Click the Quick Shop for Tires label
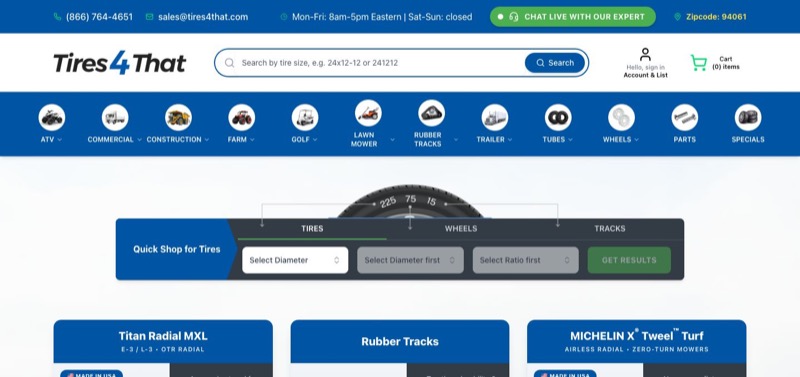The image size is (800, 377). (177, 249)
